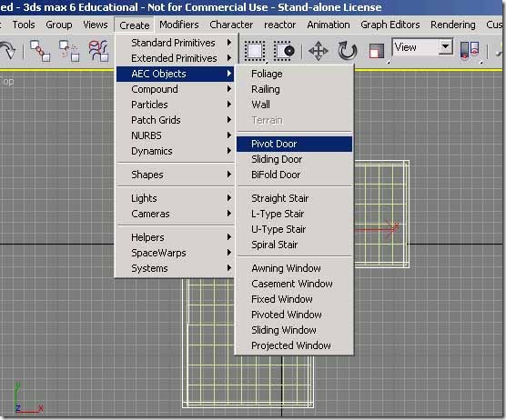Open the Group menu
Image resolution: width=506 pixels, height=420 pixels.
pyautogui.click(x=59, y=25)
